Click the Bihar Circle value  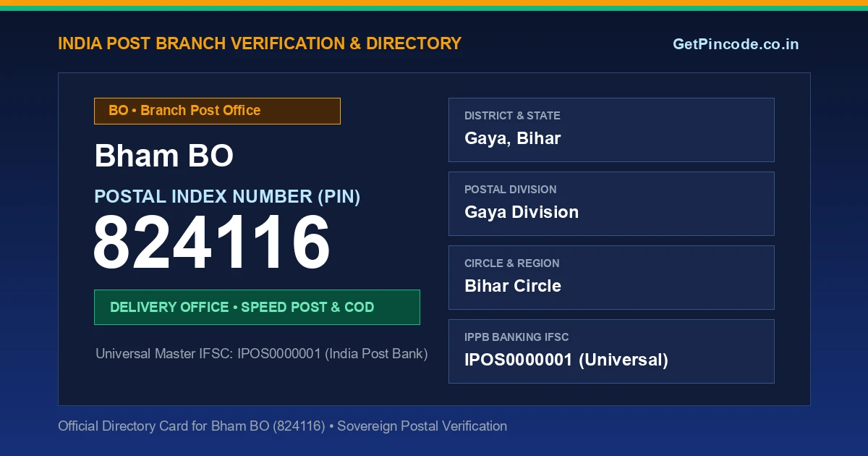coord(513,286)
